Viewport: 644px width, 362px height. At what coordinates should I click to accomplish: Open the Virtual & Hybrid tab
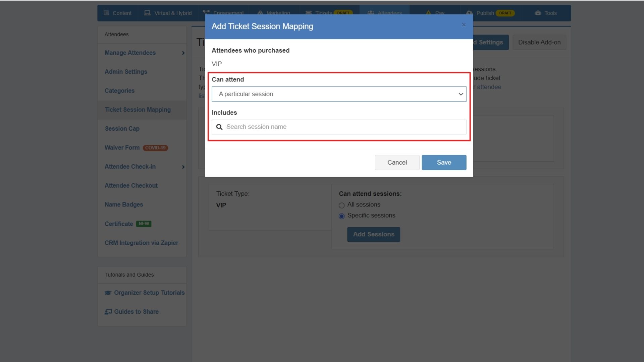[168, 13]
